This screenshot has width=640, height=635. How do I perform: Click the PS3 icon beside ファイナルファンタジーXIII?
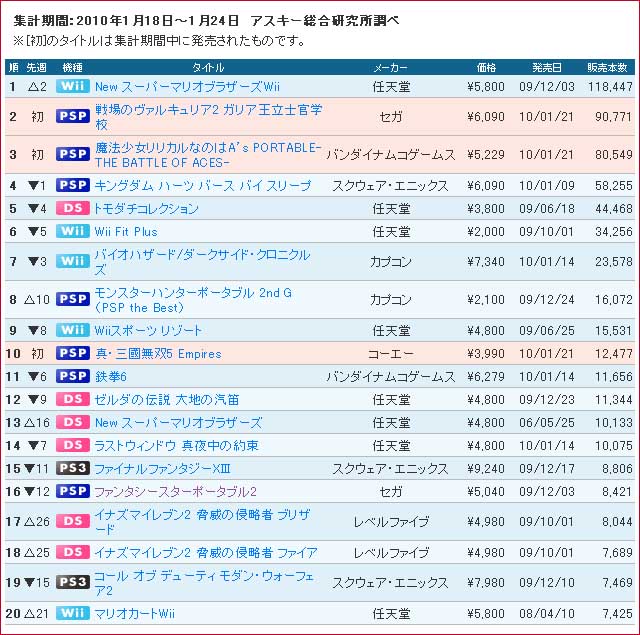pyautogui.click(x=73, y=468)
